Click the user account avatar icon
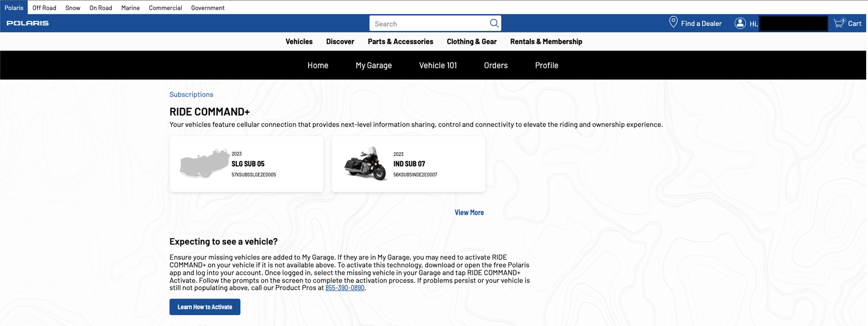Image resolution: width=868 pixels, height=326 pixels. tap(740, 23)
